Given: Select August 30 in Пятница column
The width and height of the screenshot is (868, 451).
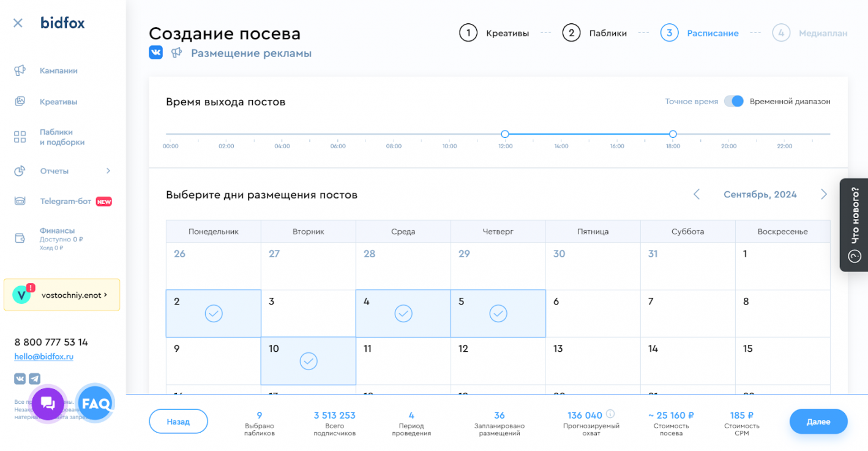Looking at the screenshot, I should tap(593, 266).
